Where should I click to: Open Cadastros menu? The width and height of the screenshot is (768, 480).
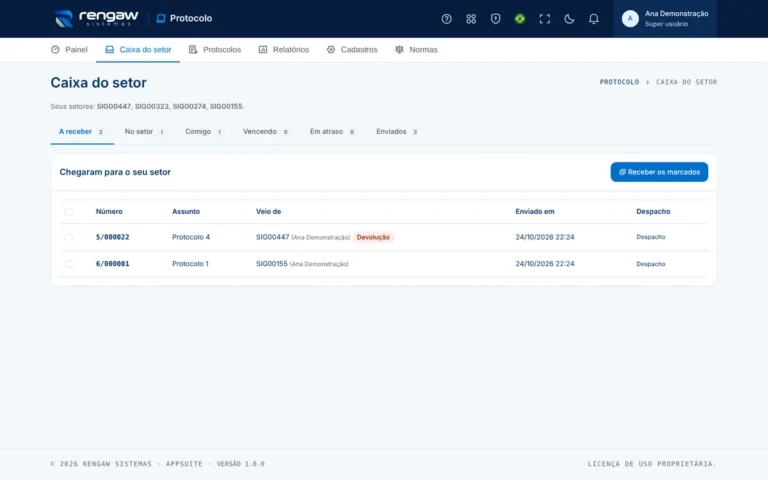coord(352,49)
